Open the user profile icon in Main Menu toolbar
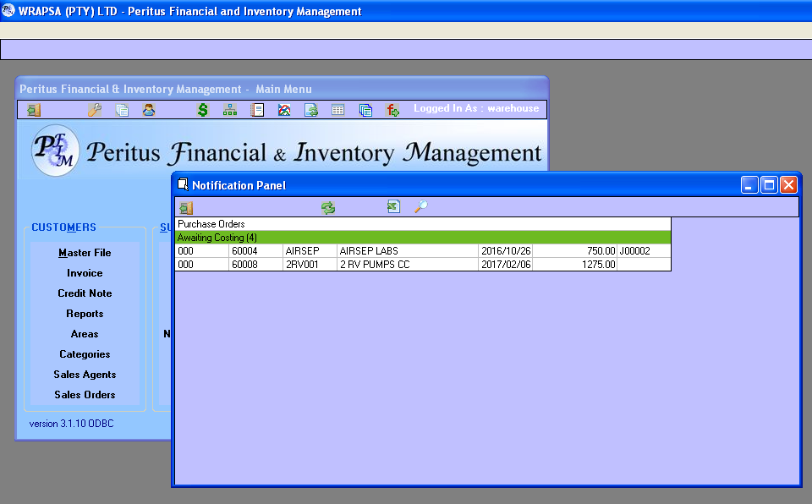 tap(149, 110)
